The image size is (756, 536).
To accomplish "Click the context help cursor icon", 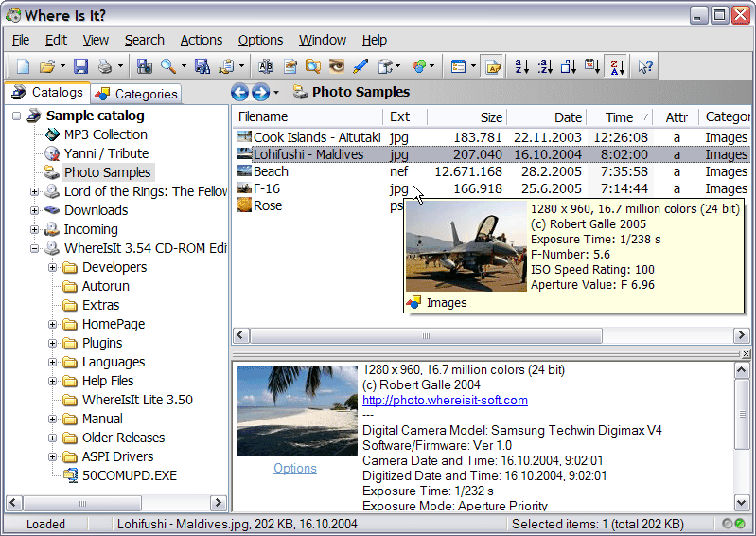I will (645, 66).
